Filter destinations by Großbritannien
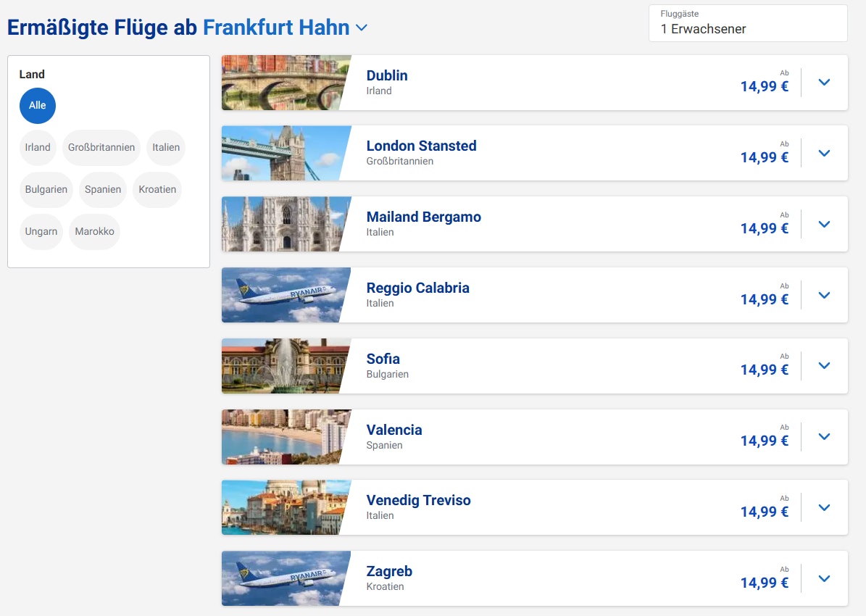This screenshot has height=616, width=866. 101,148
